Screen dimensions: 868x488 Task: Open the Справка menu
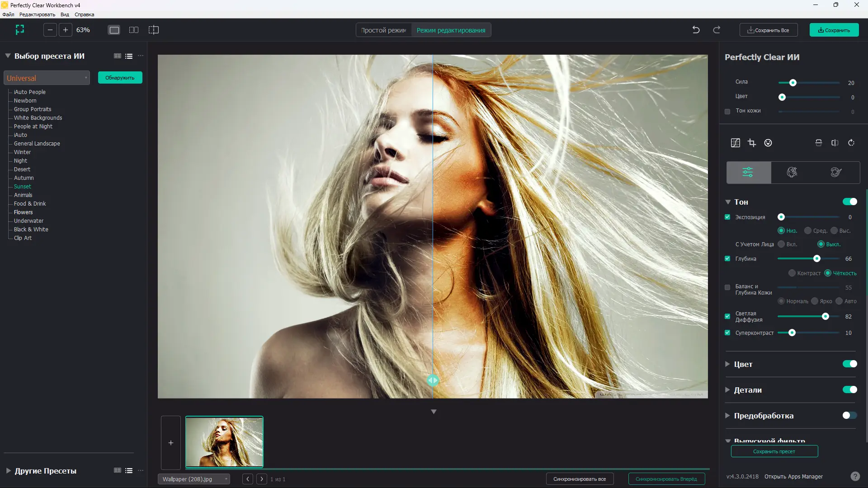(84, 14)
